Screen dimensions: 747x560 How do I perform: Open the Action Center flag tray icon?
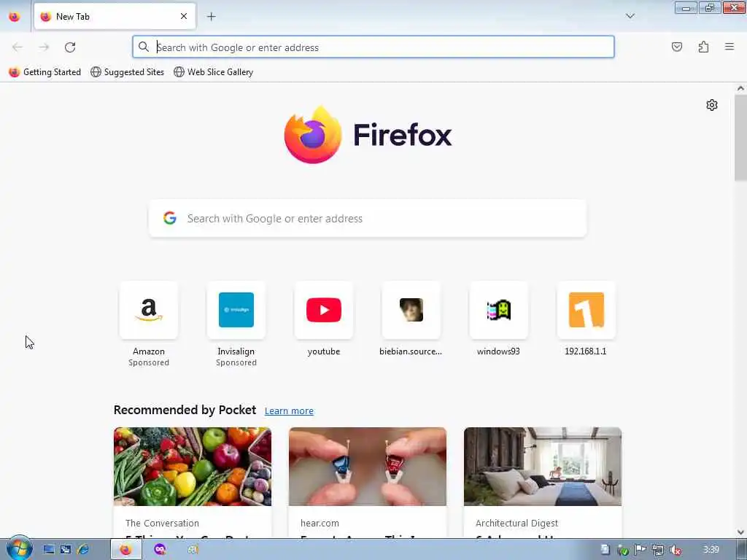pos(640,550)
